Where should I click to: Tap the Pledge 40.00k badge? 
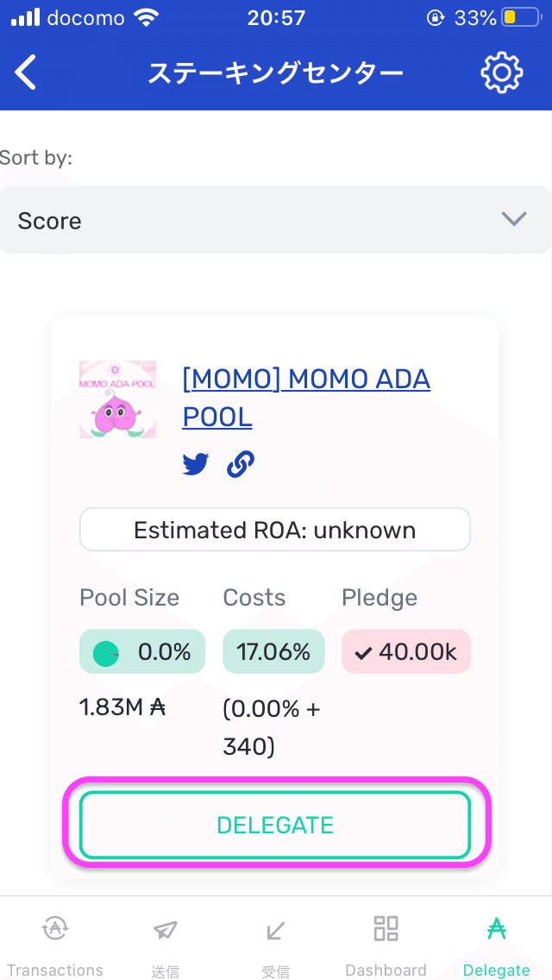coord(406,651)
